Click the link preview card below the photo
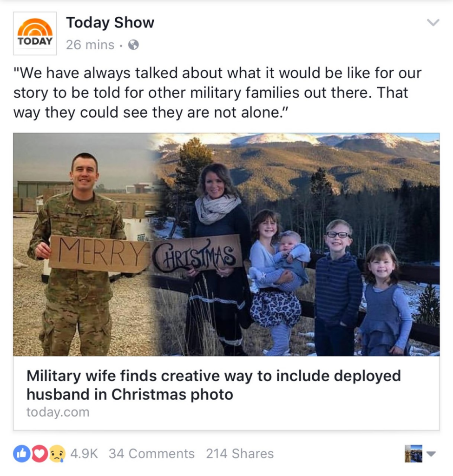453x476 pixels. [x=226, y=393]
